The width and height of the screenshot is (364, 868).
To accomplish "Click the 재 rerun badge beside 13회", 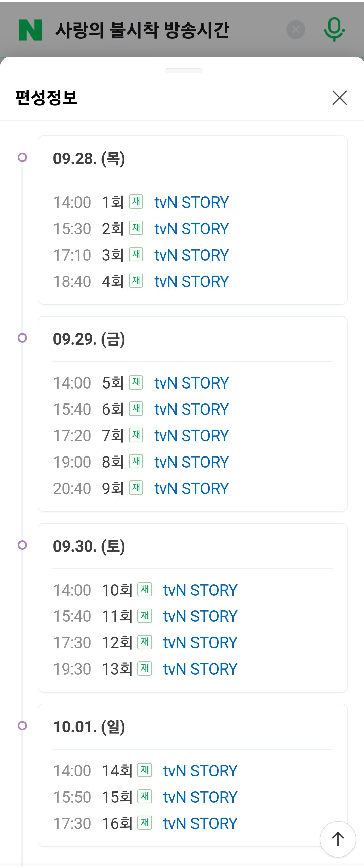I will click(x=144, y=668).
